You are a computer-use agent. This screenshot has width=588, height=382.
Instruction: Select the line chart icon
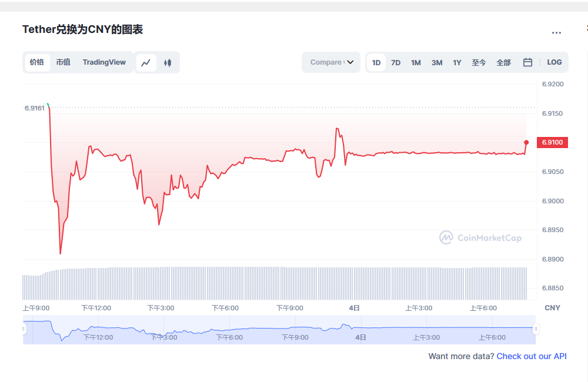[x=145, y=62]
